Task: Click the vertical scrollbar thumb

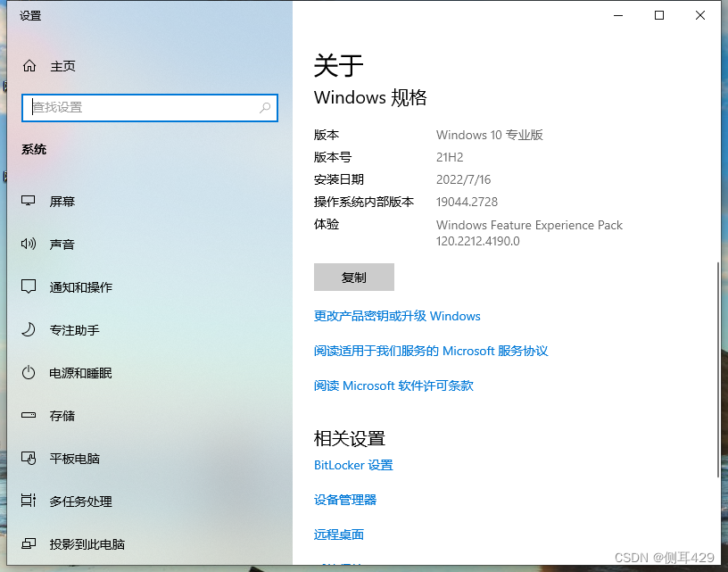Action: click(x=719, y=370)
